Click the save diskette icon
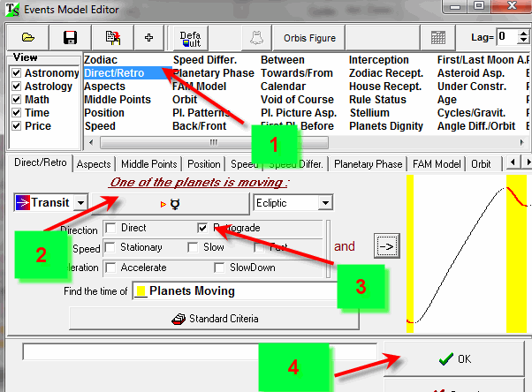The width and height of the screenshot is (532, 392). [70, 38]
